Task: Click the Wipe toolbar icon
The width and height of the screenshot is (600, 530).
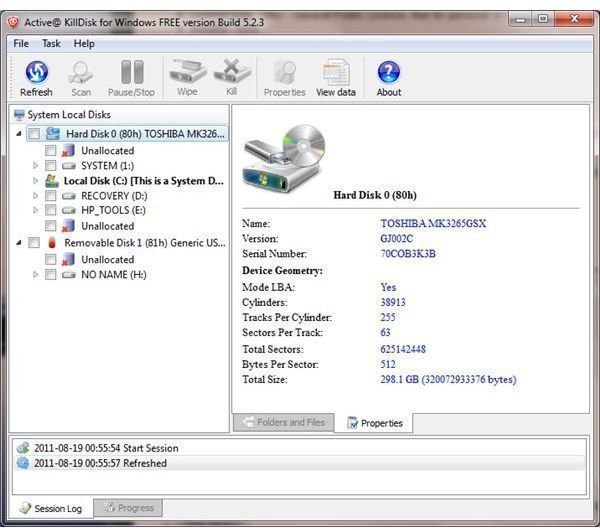Action: click(188, 71)
